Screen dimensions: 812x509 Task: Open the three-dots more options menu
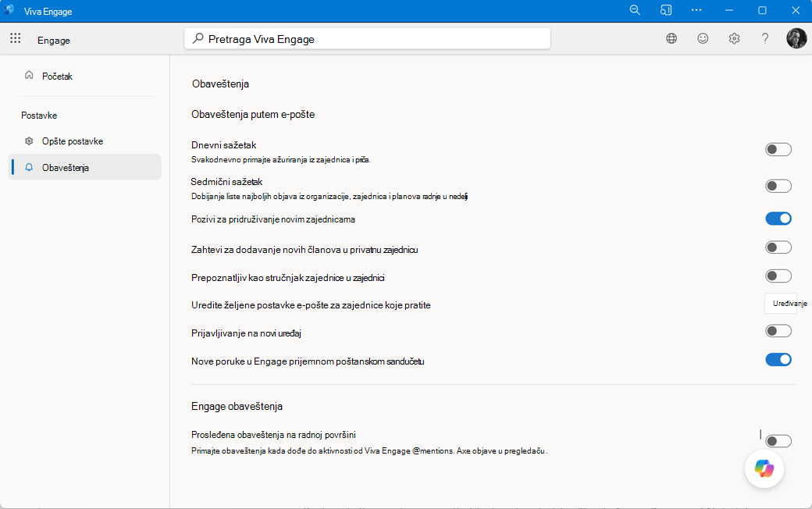point(696,10)
